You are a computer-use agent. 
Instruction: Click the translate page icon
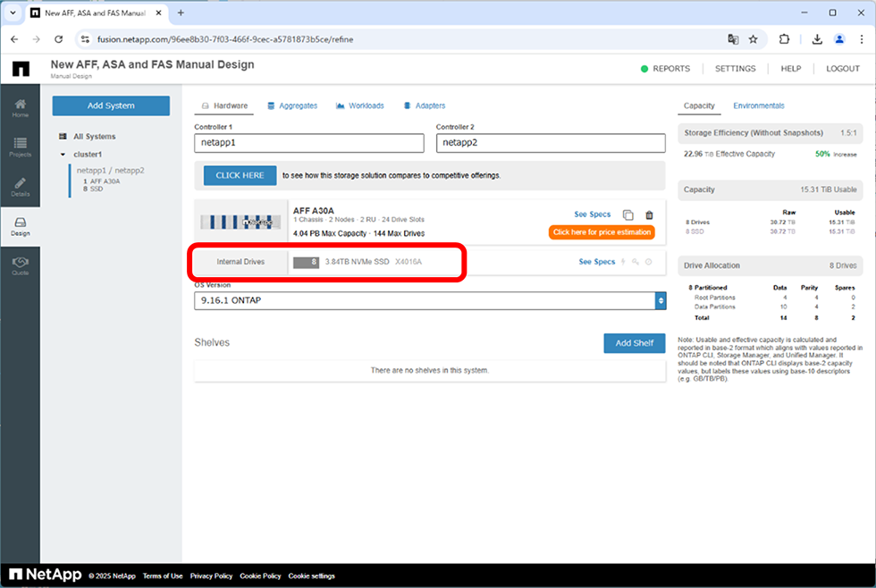point(733,39)
